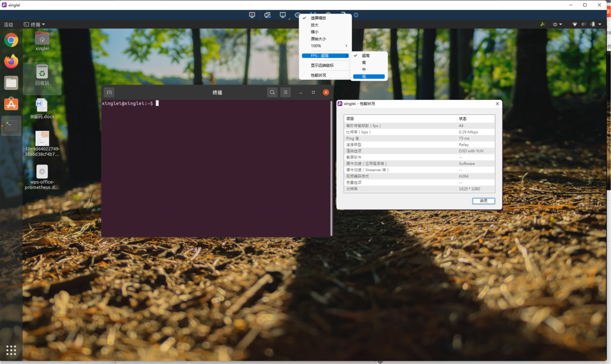The height and width of the screenshot is (364, 611).
Task: Click the Software acceleration value
Action: [467, 164]
